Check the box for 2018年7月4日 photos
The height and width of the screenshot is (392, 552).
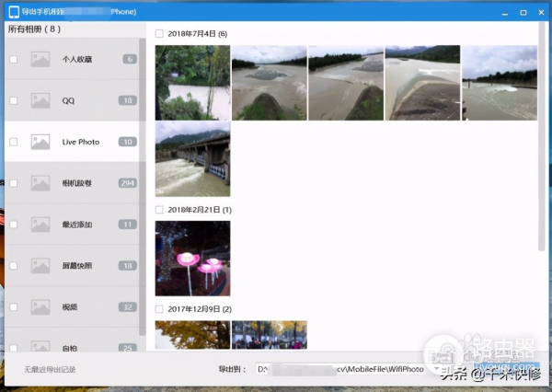[159, 34]
